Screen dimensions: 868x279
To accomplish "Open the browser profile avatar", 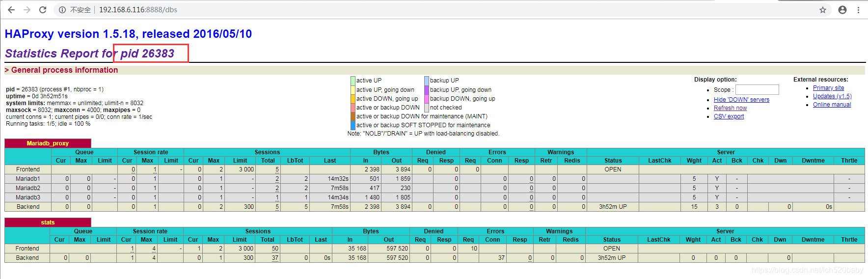I will [842, 10].
